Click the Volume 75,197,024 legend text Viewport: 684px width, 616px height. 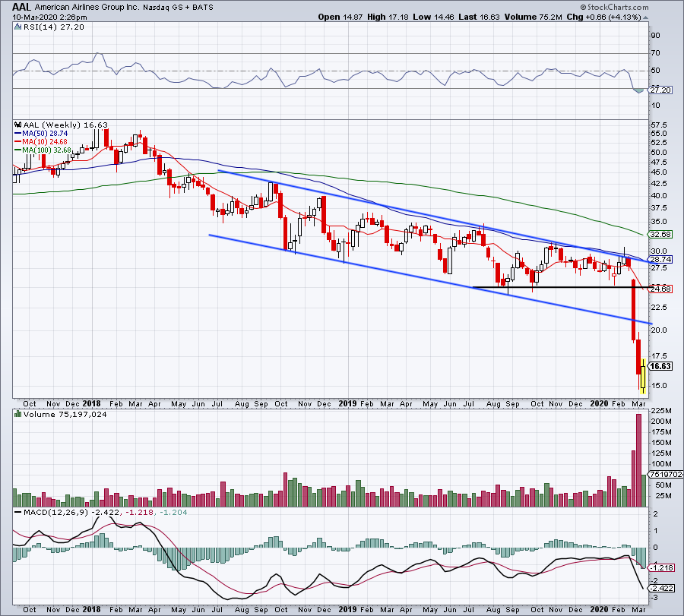pos(65,415)
